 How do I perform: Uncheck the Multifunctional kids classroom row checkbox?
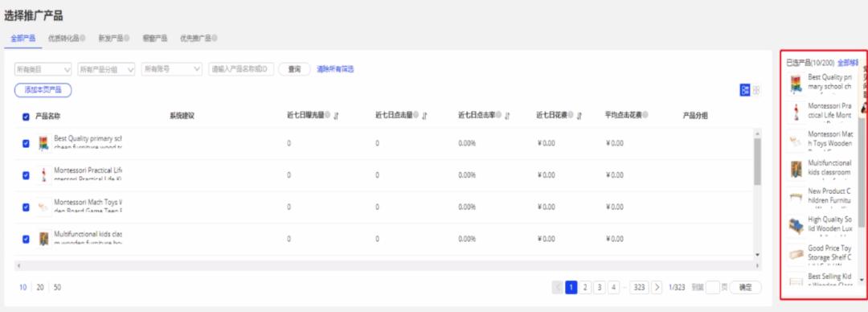pyautogui.click(x=26, y=240)
